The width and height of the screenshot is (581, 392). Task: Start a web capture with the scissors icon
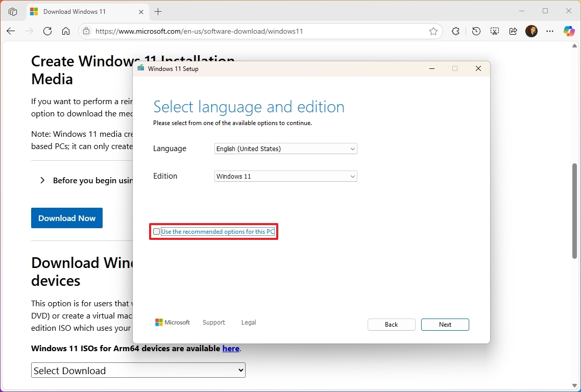click(x=494, y=31)
